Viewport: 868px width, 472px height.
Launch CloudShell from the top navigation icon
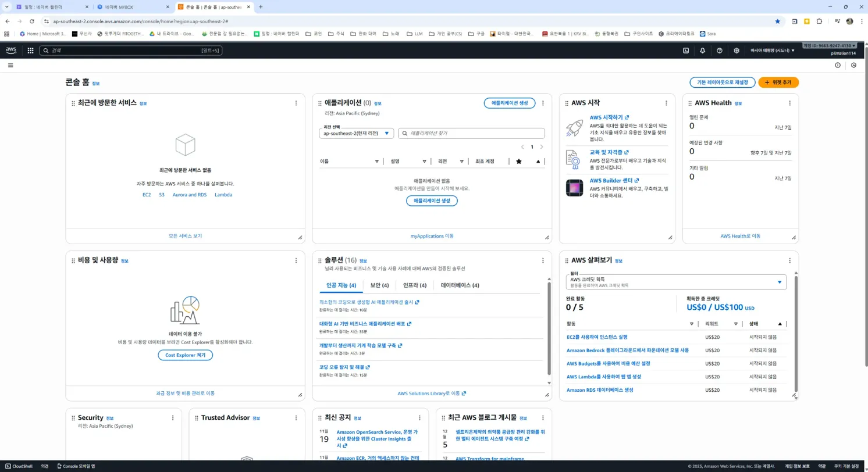tap(686, 51)
